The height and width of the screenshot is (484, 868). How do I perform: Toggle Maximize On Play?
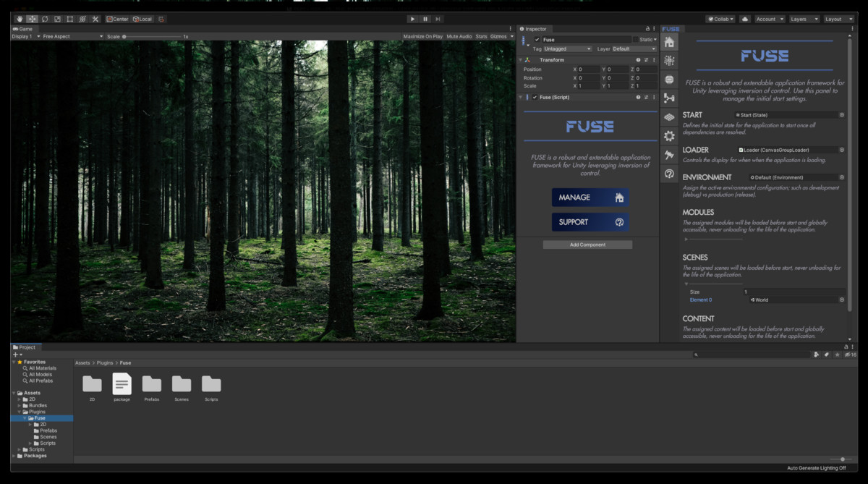[423, 36]
